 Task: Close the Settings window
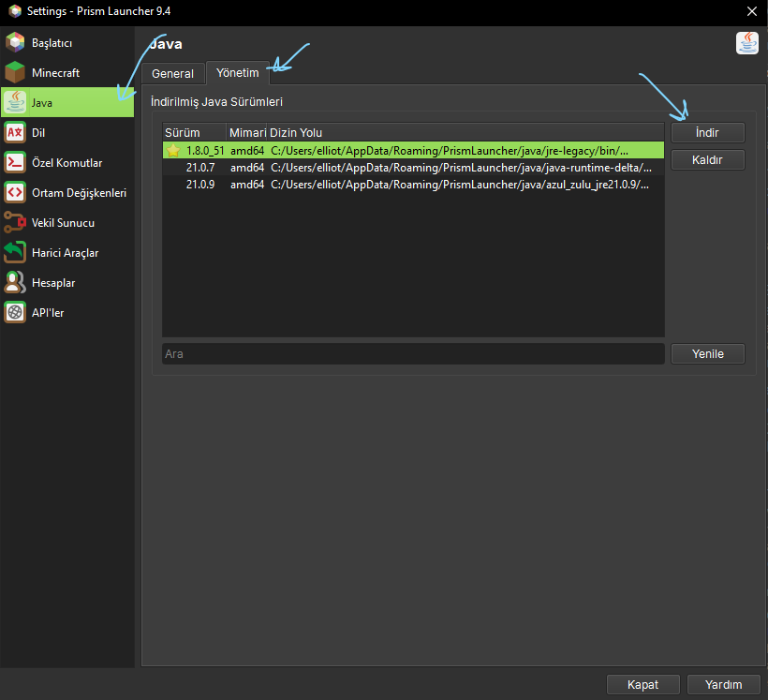[752, 11]
